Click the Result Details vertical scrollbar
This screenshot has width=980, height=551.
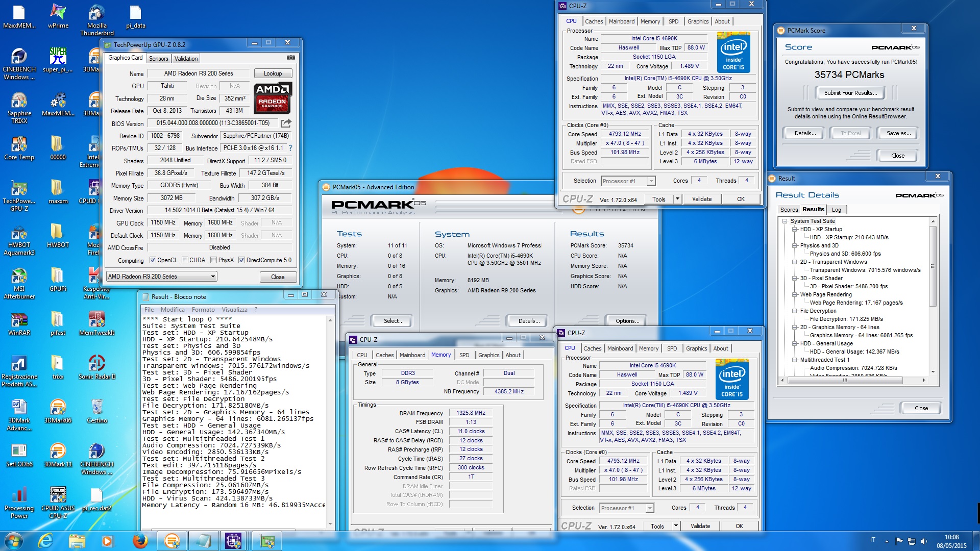point(933,296)
